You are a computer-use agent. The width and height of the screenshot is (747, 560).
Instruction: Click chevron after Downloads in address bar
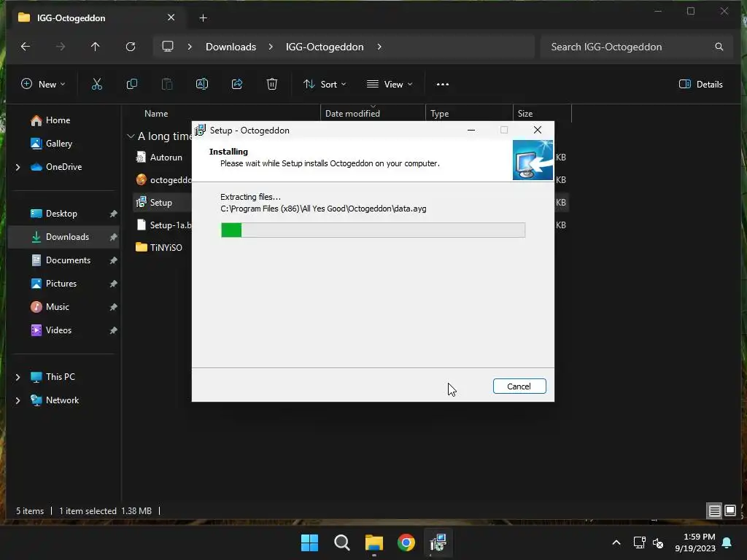(x=271, y=47)
